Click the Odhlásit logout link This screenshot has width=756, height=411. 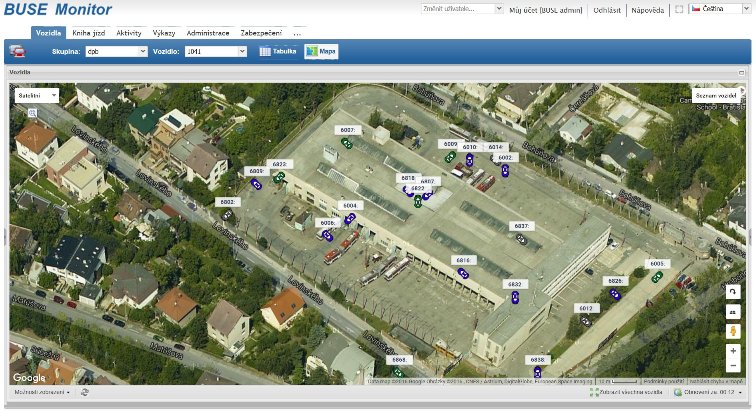click(607, 9)
